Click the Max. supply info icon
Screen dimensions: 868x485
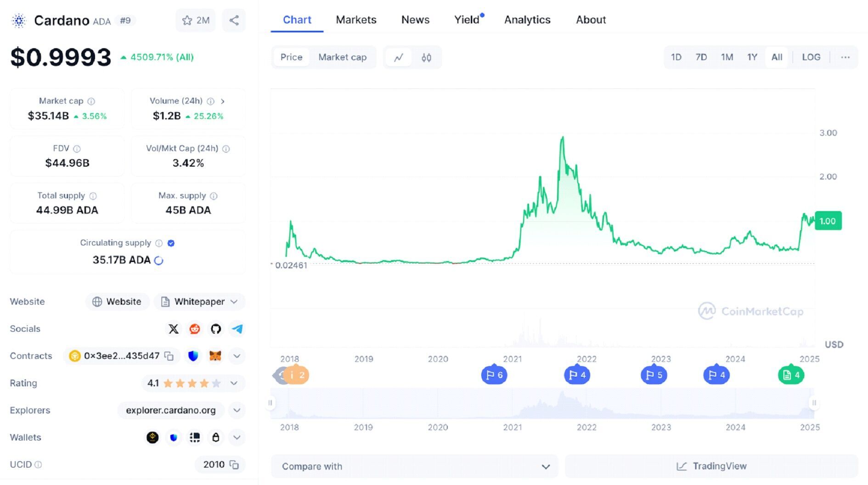[214, 196]
